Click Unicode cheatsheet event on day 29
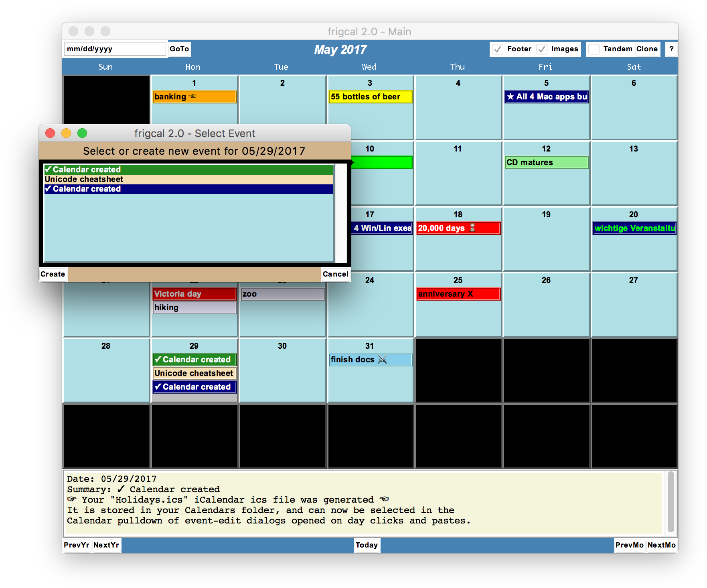Image resolution: width=707 pixels, height=588 pixels. coord(194,373)
